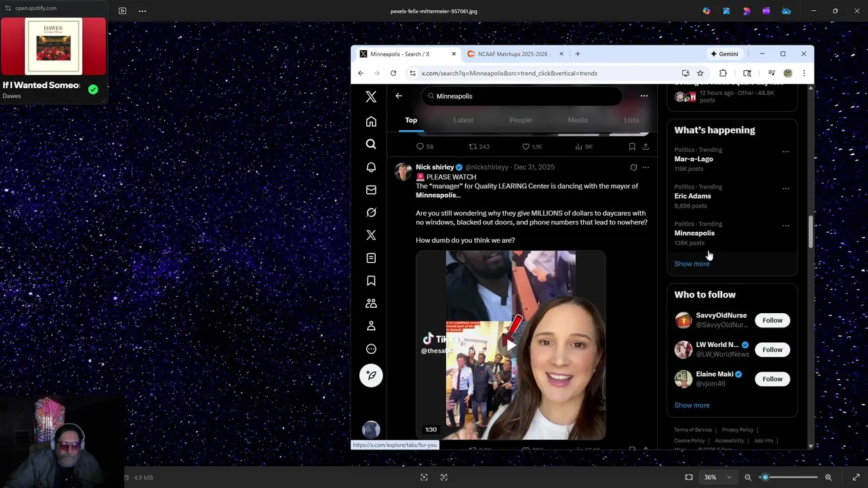Open Chrome extensions puzzle icon

[x=723, y=73]
